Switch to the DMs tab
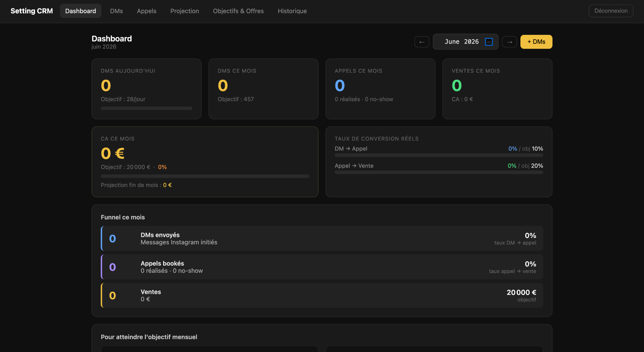The width and height of the screenshot is (644, 352). (116, 11)
